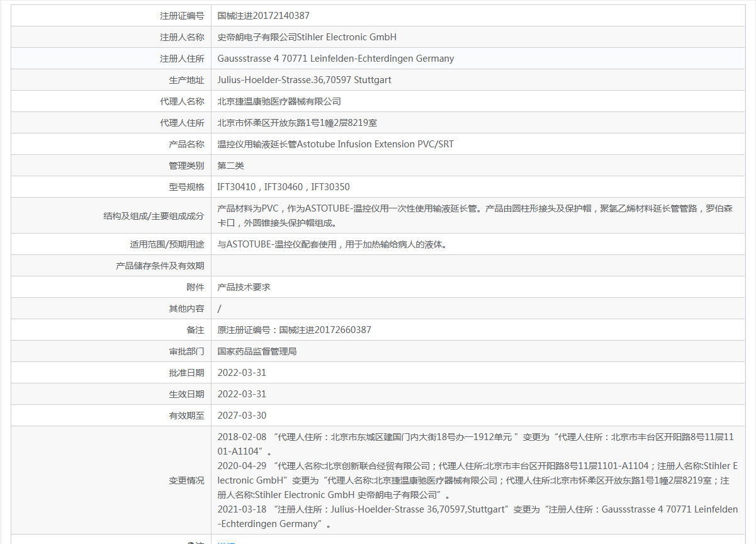
Task: Click the 2020-04-29 change record entry
Action: (x=478, y=480)
